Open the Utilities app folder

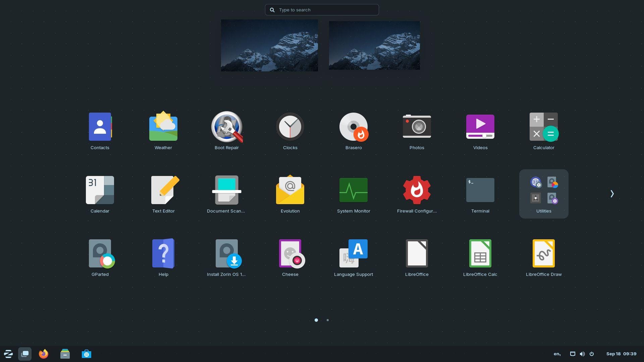click(543, 190)
